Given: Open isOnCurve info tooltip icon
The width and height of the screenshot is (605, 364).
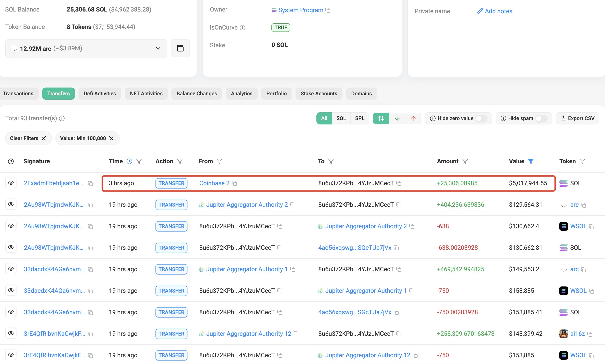Looking at the screenshot, I should (x=242, y=27).
